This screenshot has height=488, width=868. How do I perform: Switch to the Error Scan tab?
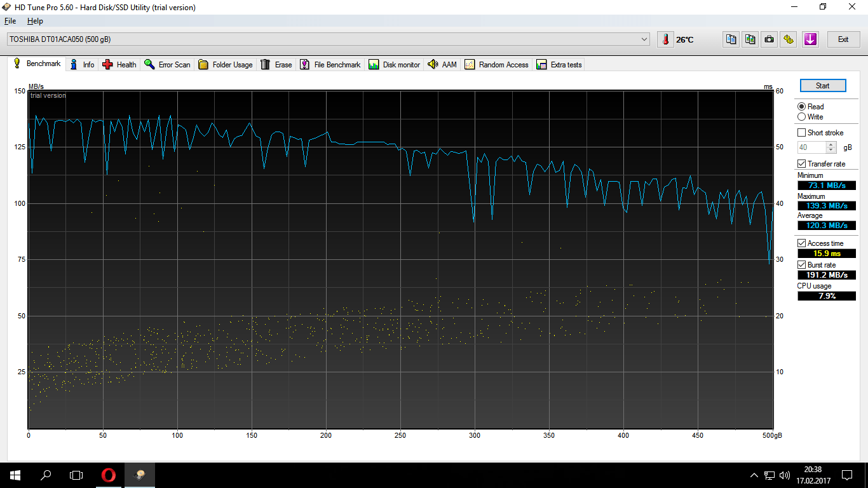pos(167,64)
